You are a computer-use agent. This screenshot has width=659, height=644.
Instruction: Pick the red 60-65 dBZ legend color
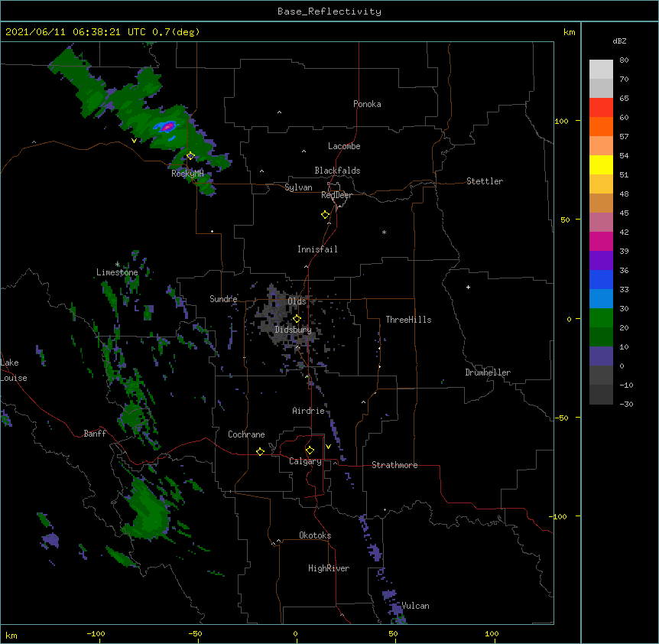click(x=601, y=108)
